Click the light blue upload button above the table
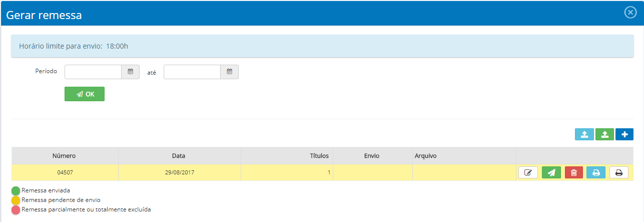 click(x=584, y=134)
